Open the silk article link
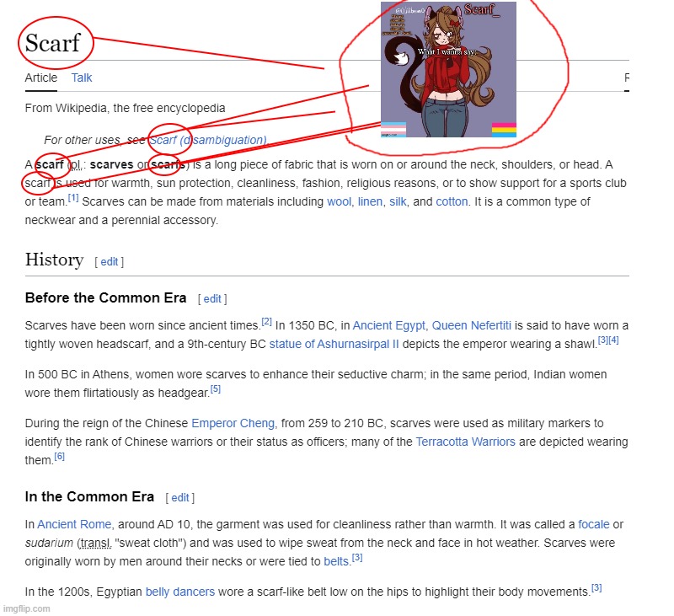The width and height of the screenshot is (674, 616). coord(398,201)
